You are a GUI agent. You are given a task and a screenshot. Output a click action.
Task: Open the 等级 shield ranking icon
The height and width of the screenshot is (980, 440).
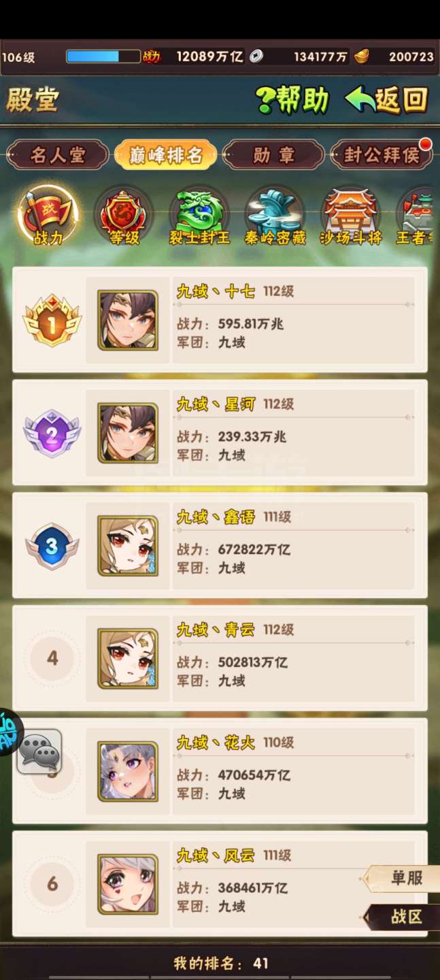click(124, 216)
